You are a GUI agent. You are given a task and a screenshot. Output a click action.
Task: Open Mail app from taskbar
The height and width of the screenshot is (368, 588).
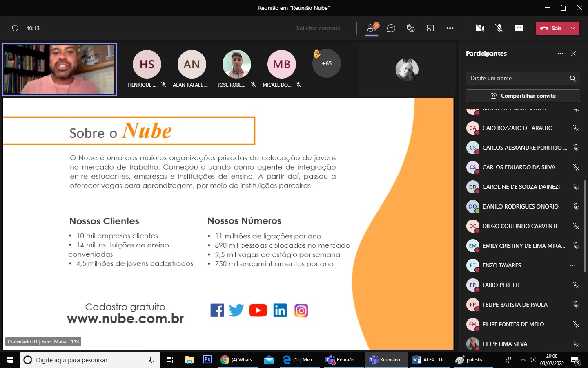[x=269, y=360]
